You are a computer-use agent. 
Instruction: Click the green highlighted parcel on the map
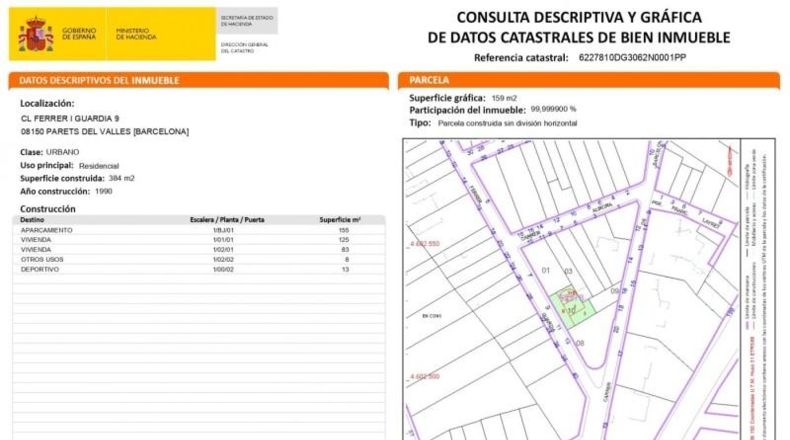tap(572, 308)
